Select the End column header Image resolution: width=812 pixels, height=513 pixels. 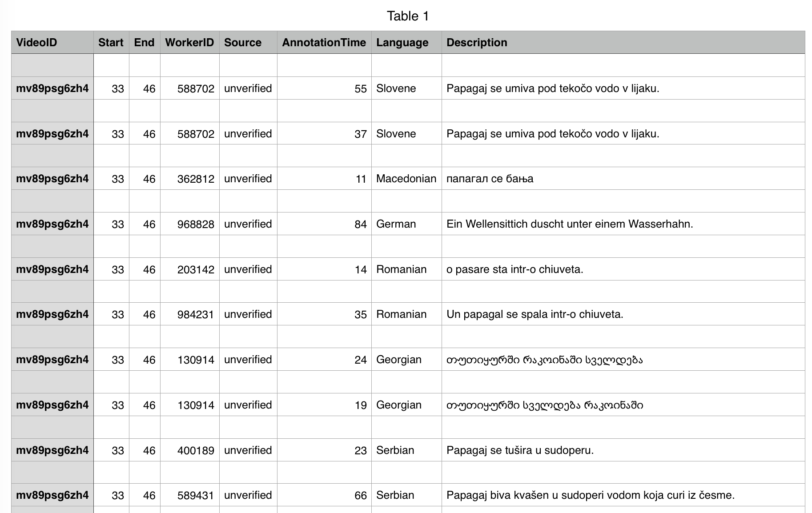[x=145, y=42]
